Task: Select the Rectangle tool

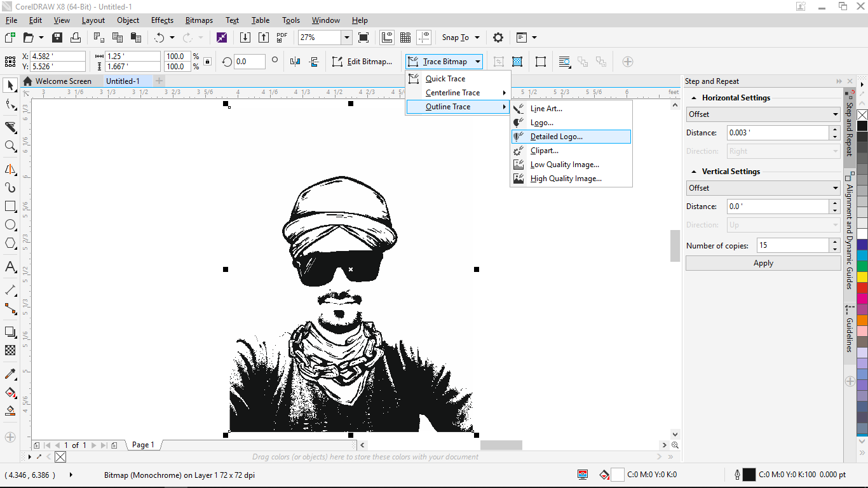Action: tap(10, 207)
